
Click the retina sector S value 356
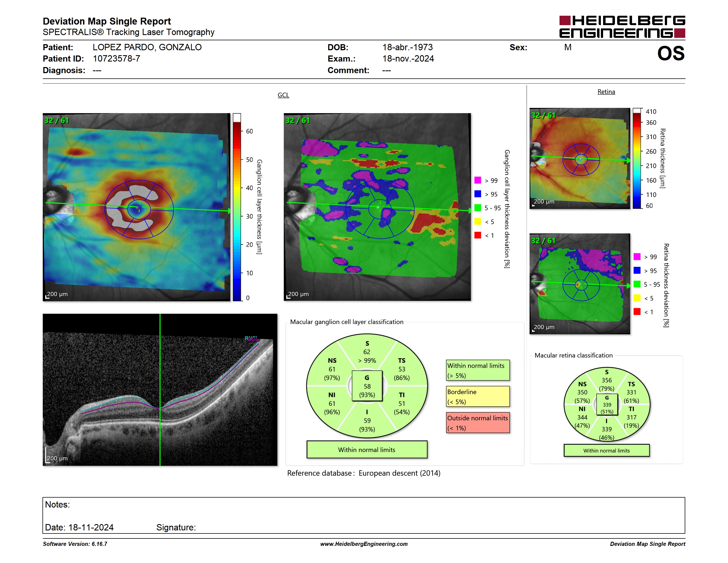click(x=607, y=380)
